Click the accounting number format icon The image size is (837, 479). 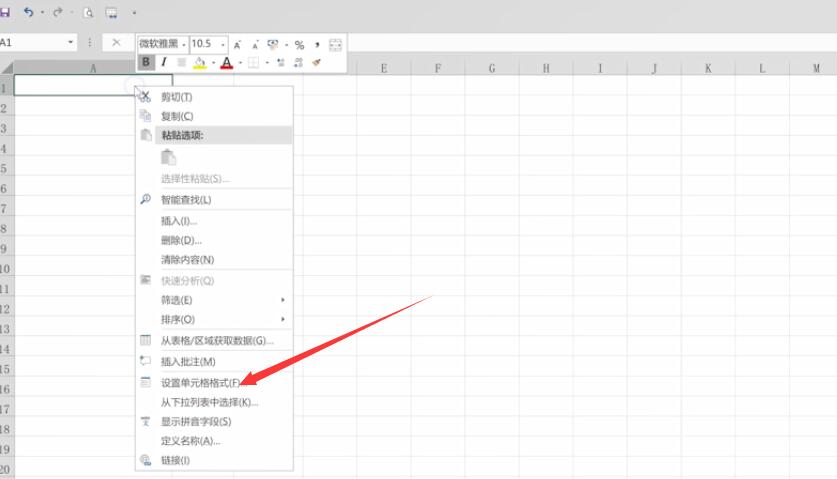[x=273, y=44]
